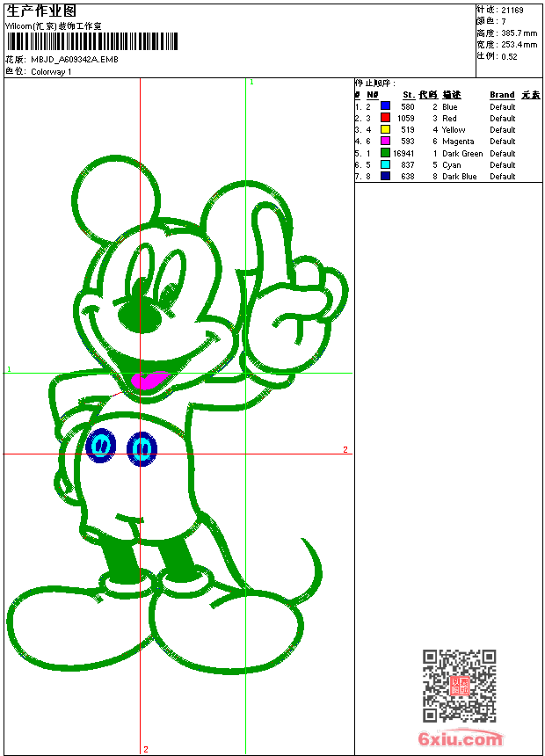This screenshot has height=756, width=545.
Task: Select the Dark Green description text
Action: click(462, 154)
